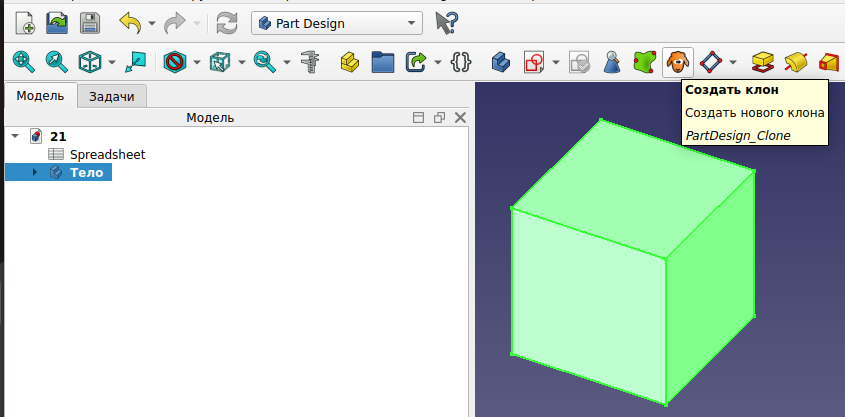Create a new group folder
This screenshot has width=845, height=417.
383,62
